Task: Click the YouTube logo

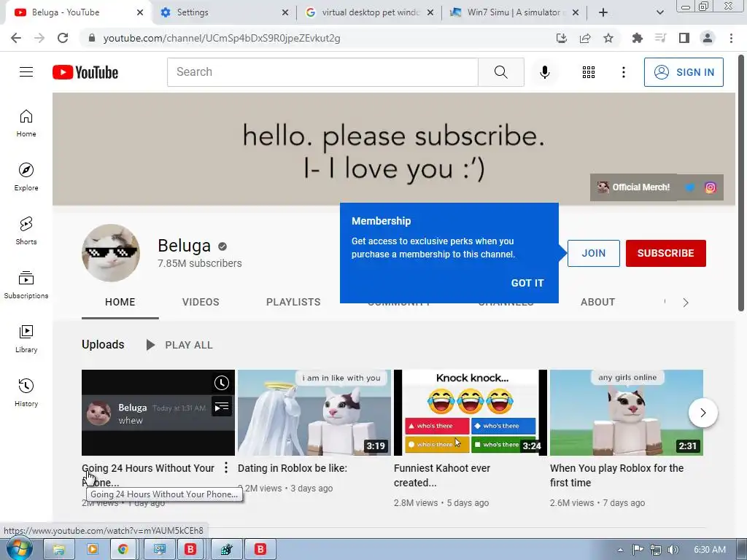Action: click(x=85, y=72)
